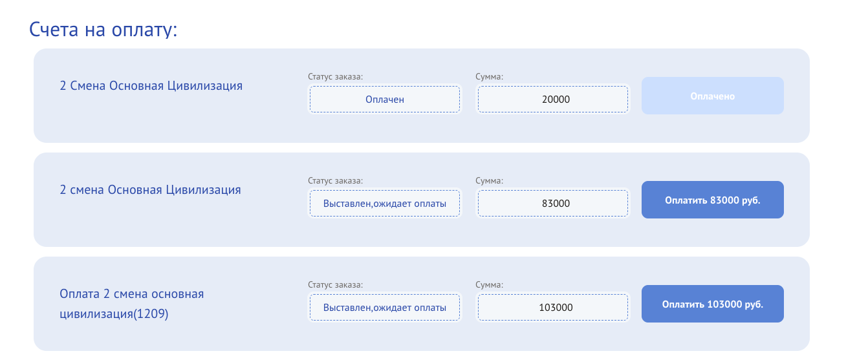The height and width of the screenshot is (360, 868).
Task: Click the "Сумма:" label above 20000
Action: [x=489, y=76]
